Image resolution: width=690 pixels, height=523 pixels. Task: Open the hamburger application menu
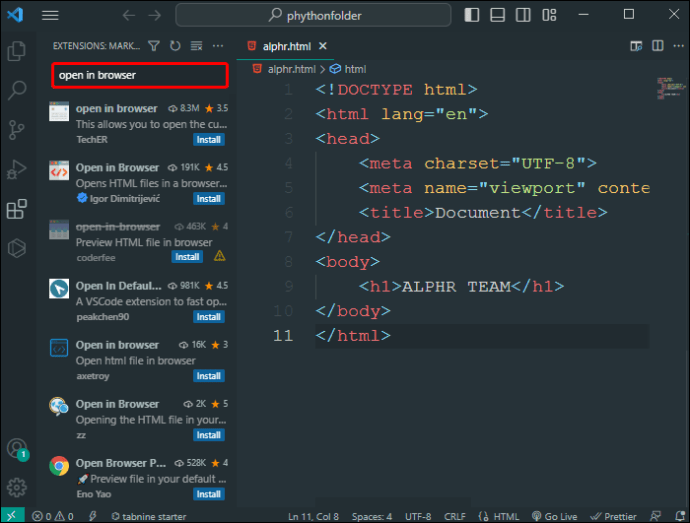(x=50, y=15)
